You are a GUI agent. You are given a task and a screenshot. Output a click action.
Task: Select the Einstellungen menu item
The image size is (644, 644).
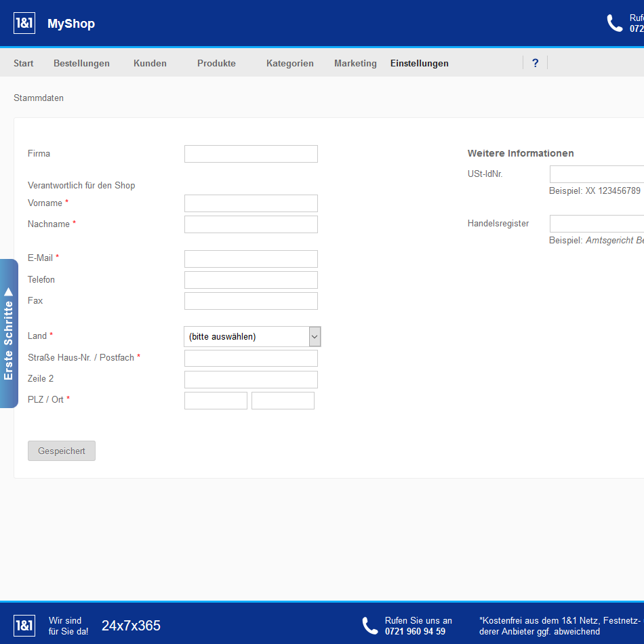click(419, 63)
